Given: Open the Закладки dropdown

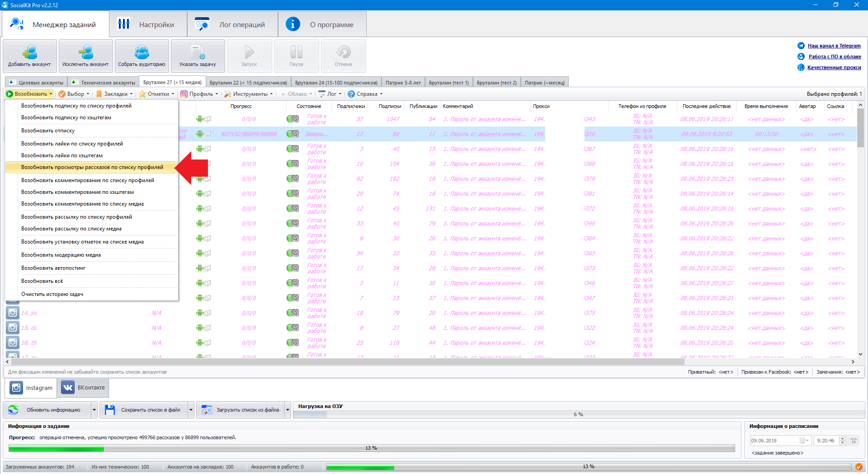Looking at the screenshot, I should 114,94.
